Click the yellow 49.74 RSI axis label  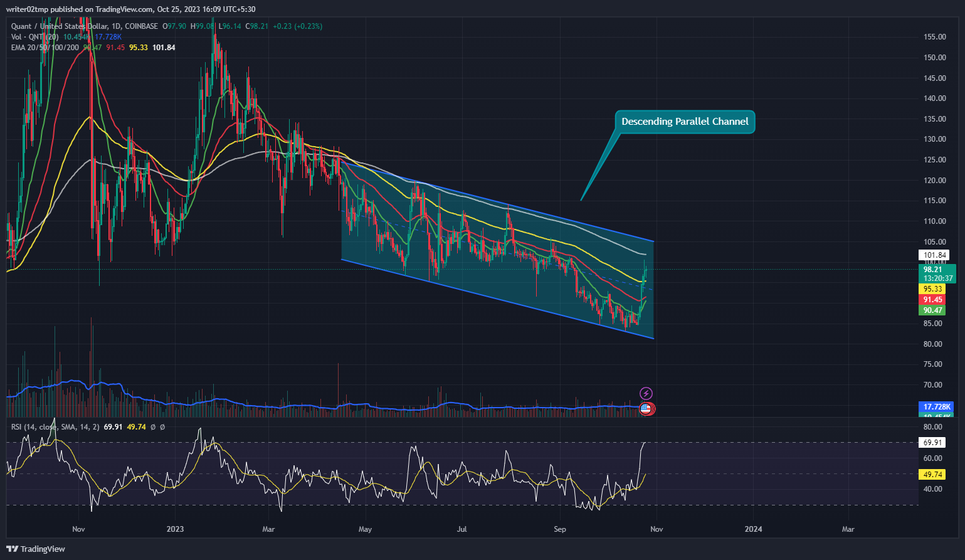click(933, 475)
